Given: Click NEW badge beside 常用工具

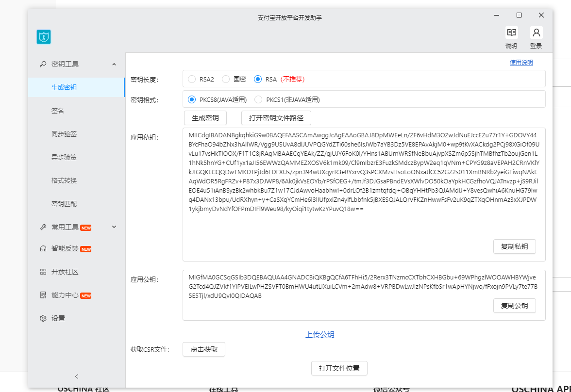Looking at the screenshot, I should (x=86, y=228).
